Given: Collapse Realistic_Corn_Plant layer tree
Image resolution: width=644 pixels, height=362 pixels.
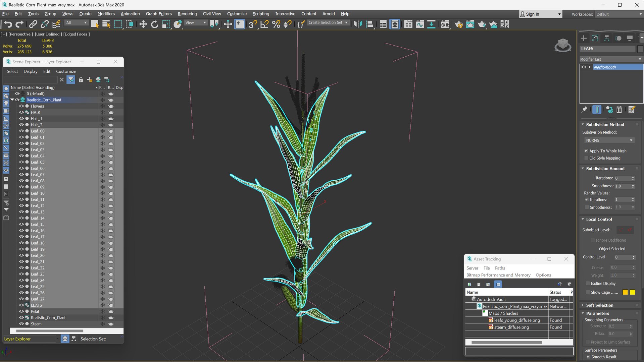Looking at the screenshot, I should click(12, 100).
